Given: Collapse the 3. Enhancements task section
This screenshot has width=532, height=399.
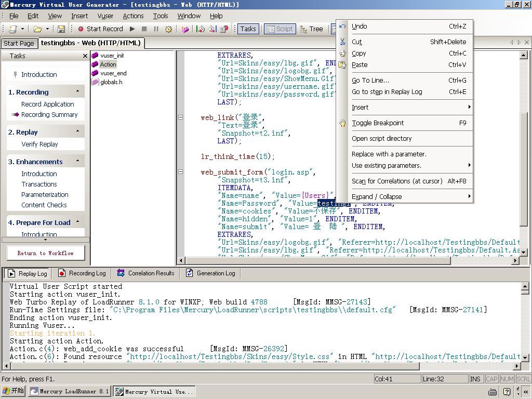Looking at the screenshot, I should [78, 161].
